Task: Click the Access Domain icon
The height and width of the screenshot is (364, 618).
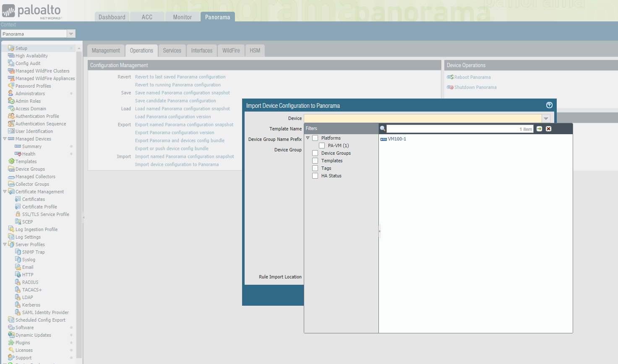Action: click(x=11, y=109)
